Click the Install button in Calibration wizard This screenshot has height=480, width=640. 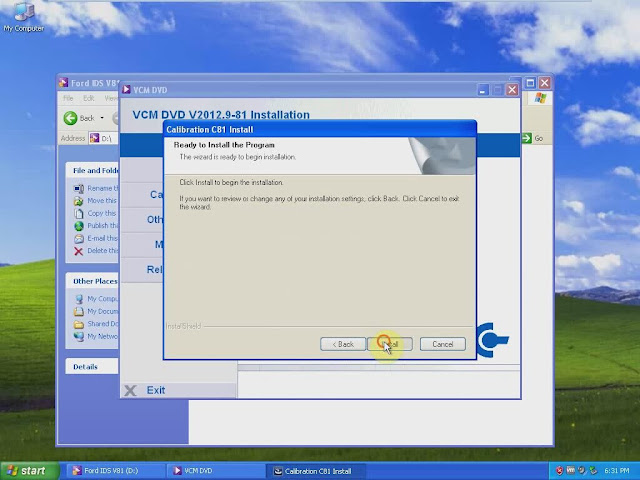pos(390,344)
